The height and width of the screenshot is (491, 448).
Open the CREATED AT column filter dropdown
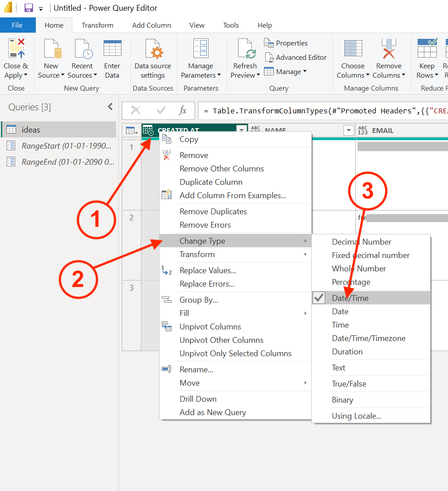(242, 130)
